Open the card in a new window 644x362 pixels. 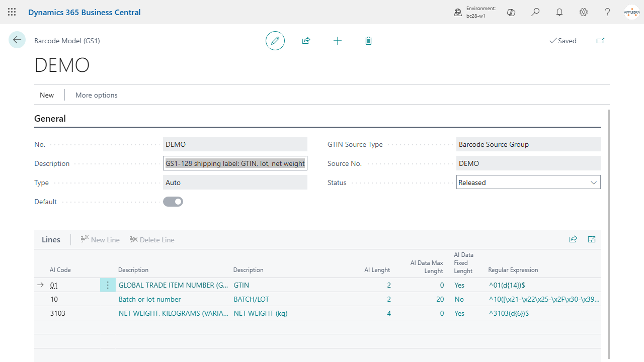600,41
